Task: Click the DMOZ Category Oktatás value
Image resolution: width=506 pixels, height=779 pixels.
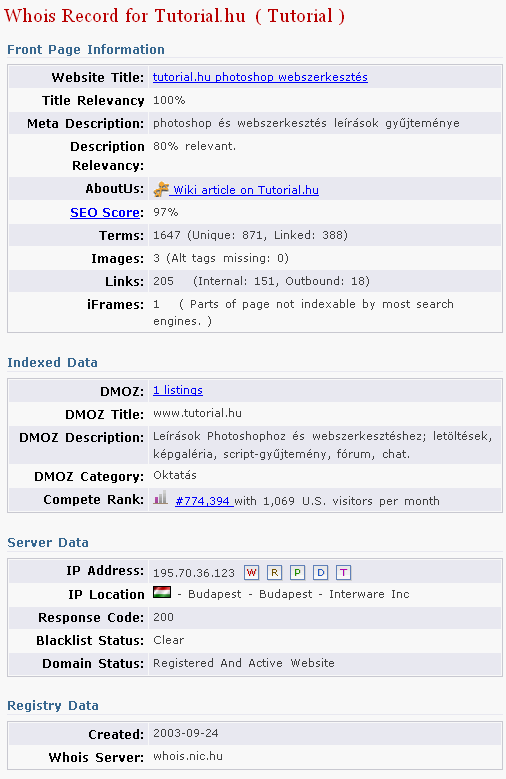Action: [174, 475]
